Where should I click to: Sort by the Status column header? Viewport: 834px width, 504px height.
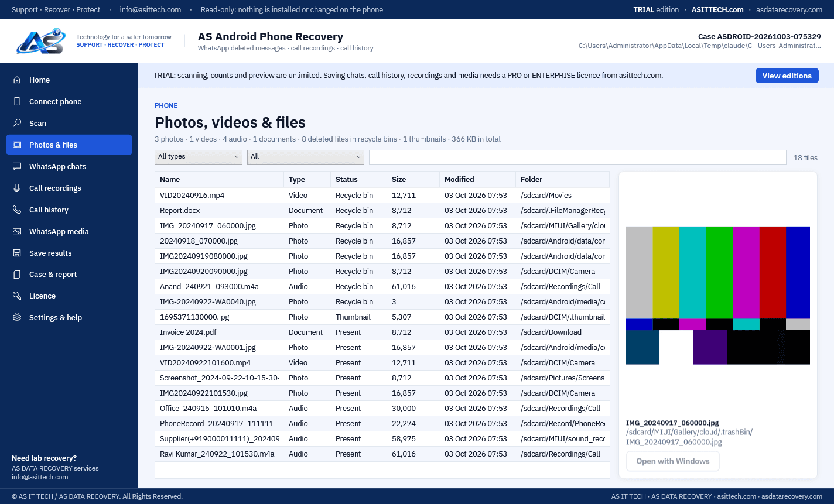click(x=359, y=180)
